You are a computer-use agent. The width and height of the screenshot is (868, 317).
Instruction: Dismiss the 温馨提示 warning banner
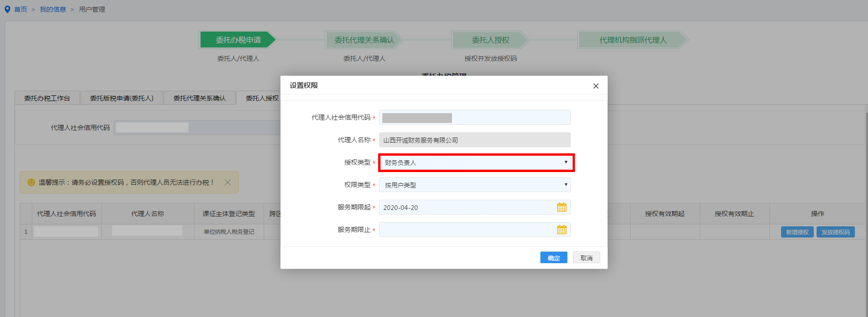[228, 182]
